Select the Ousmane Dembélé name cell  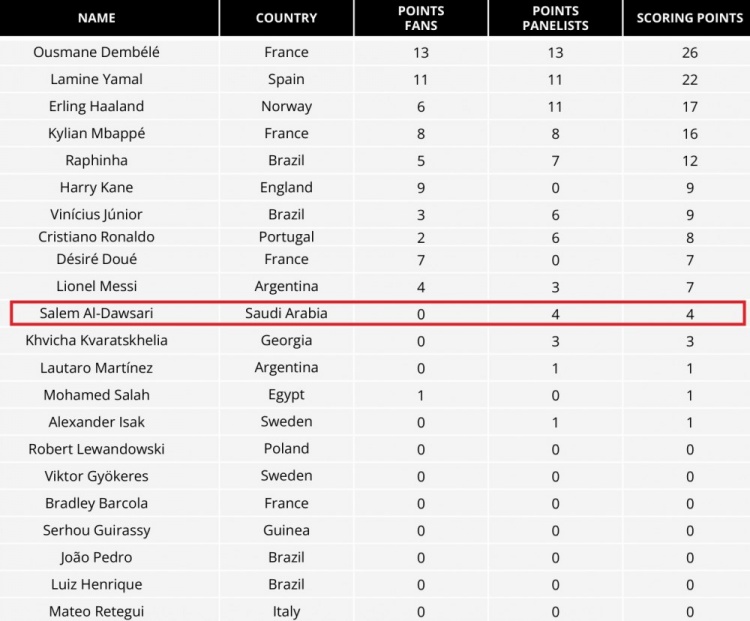tap(96, 52)
